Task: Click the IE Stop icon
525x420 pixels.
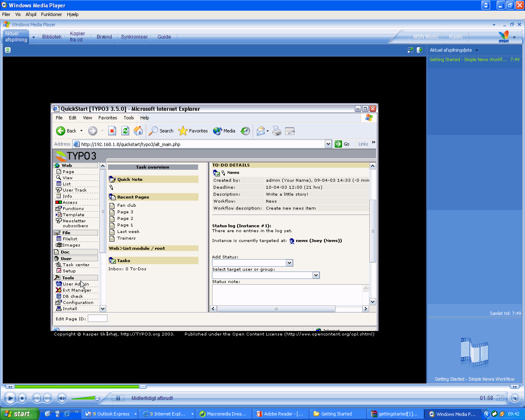Action: point(112,131)
